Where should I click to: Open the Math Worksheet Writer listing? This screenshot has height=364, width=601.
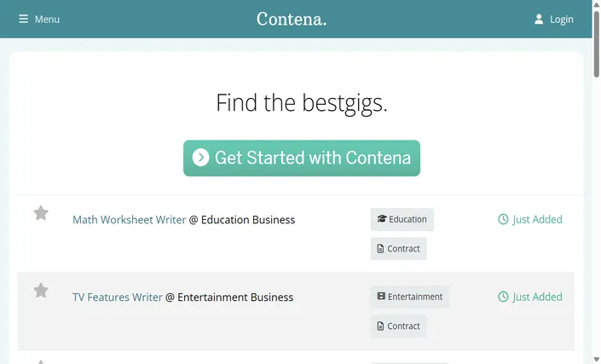pyautogui.click(x=130, y=220)
